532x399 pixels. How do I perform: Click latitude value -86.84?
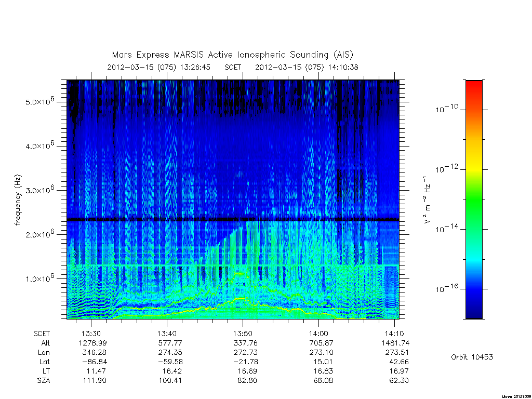(95, 362)
